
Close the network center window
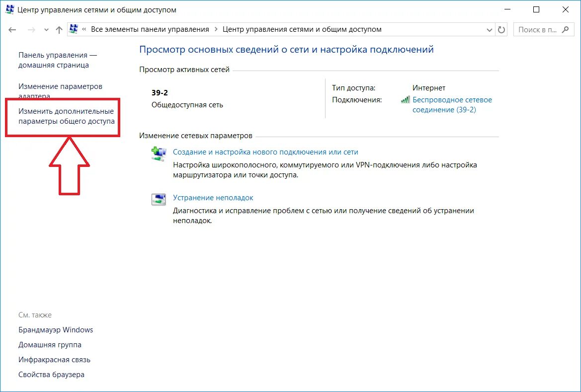566,9
